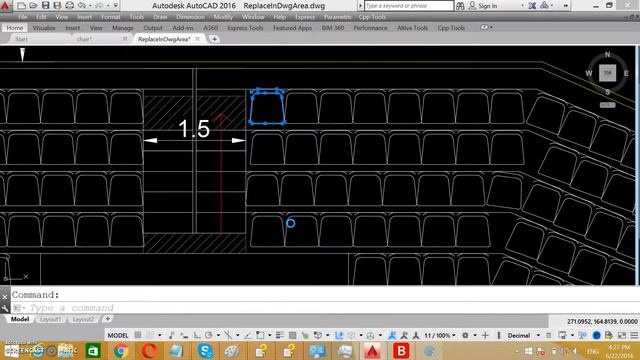Open the status bar customization menu icon
Screen dimensions: 640x360
[x=634, y=336]
